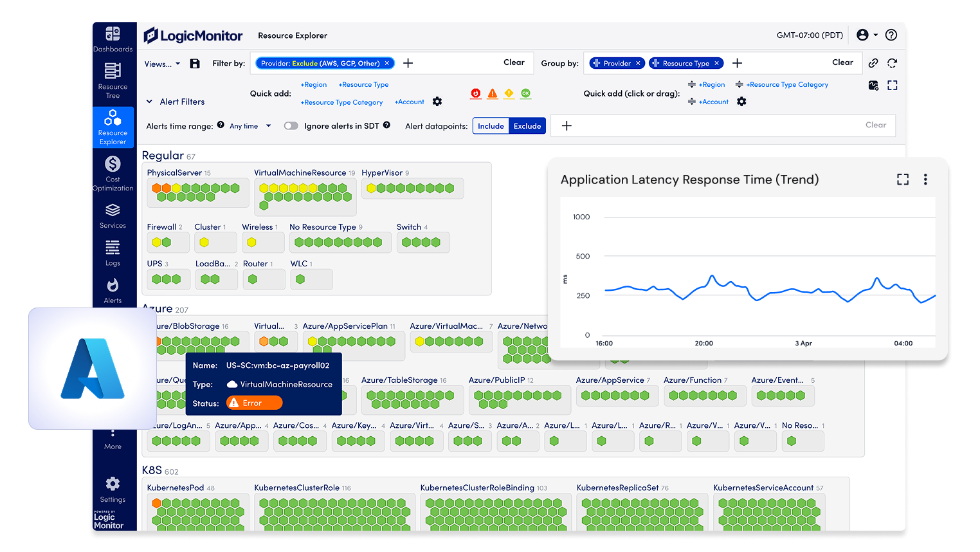Quick add +Resource Type Category filter
The height and width of the screenshot is (552, 980).
[x=341, y=102]
